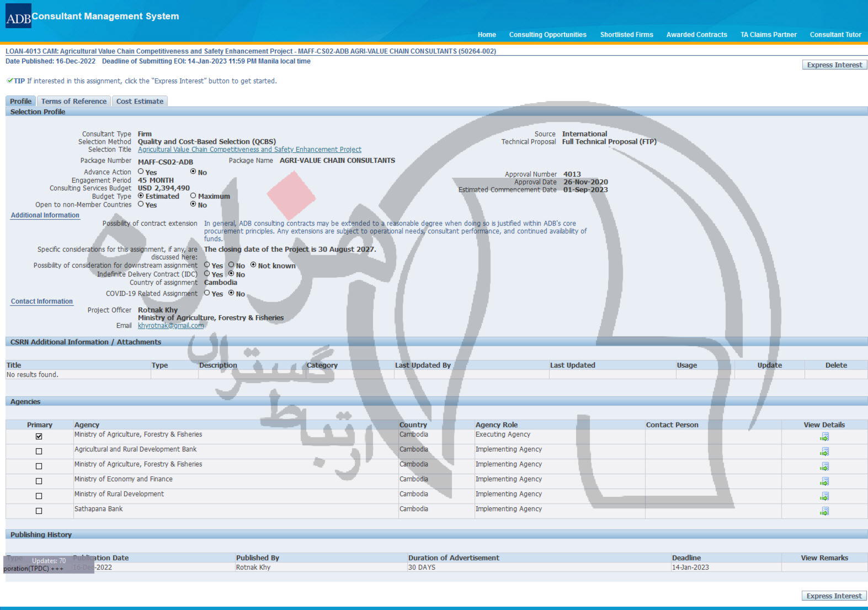Click the ADB logo in the header
The height and width of the screenshot is (610, 868).
18,16
